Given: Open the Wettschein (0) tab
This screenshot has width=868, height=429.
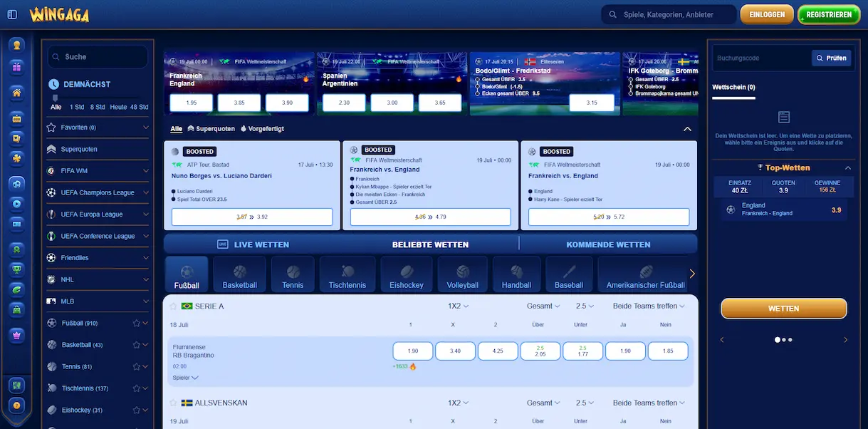Looking at the screenshot, I should (733, 87).
